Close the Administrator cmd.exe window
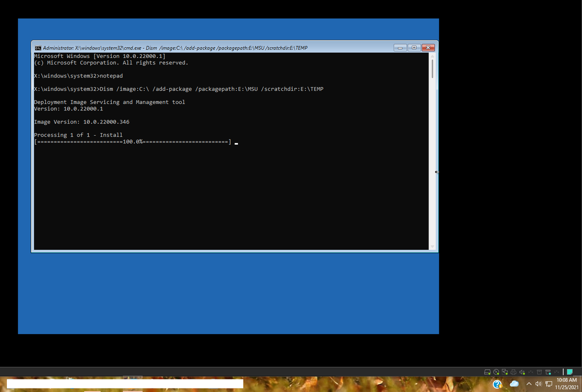Viewport: 582px width, 392px height. pyautogui.click(x=428, y=48)
